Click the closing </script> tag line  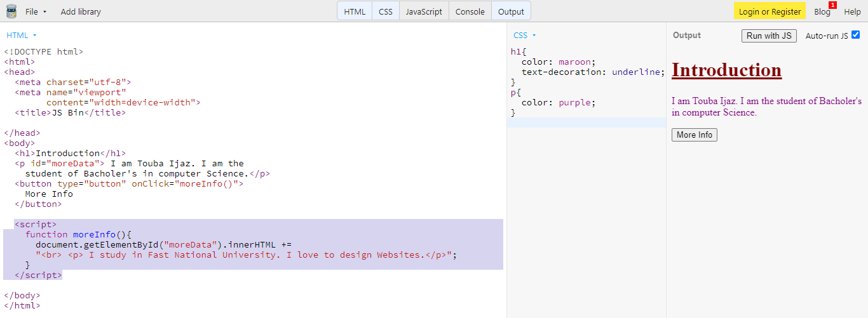click(38, 275)
